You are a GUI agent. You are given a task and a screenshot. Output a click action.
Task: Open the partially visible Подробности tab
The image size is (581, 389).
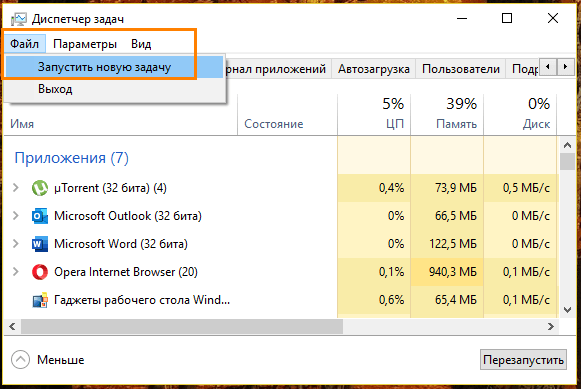click(523, 69)
